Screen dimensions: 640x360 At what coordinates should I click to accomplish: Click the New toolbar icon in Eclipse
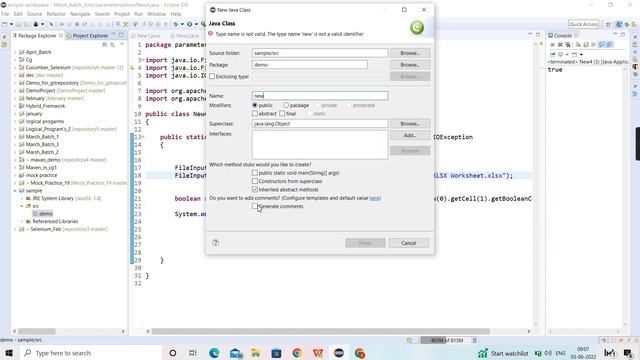(4, 24)
